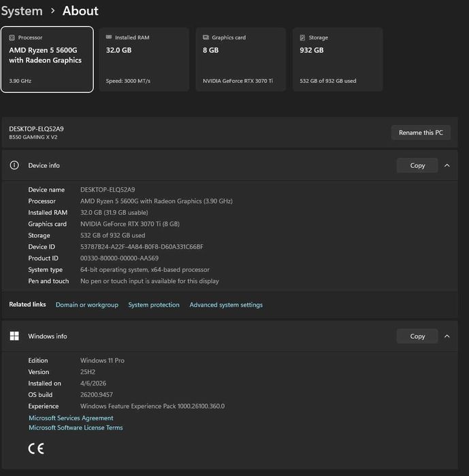This screenshot has width=469, height=476.
Task: Click the 25H2 version value
Action: tap(88, 372)
